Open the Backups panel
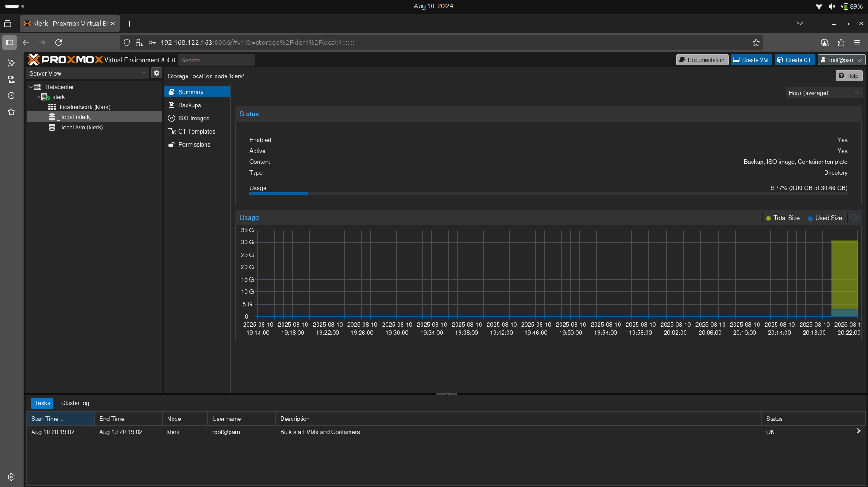868x487 pixels. pos(189,105)
